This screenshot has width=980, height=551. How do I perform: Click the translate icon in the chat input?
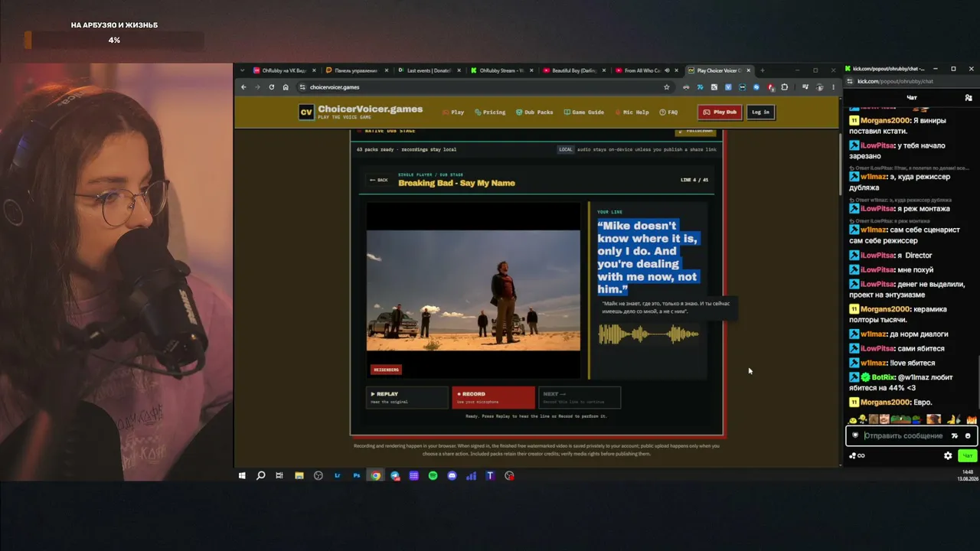tap(955, 435)
